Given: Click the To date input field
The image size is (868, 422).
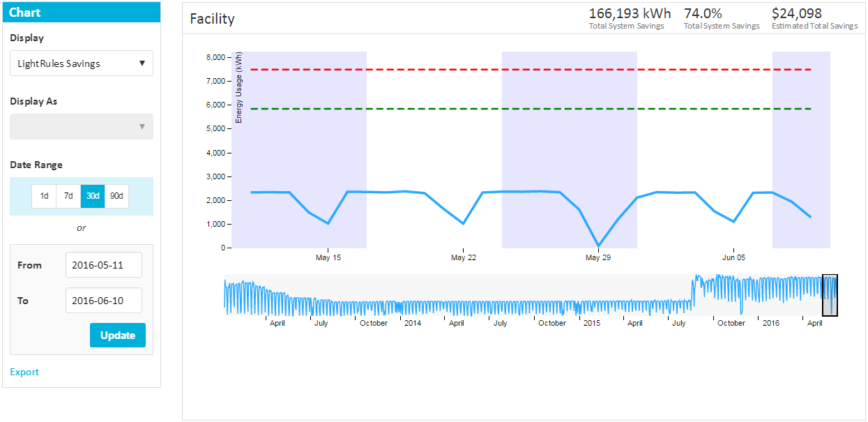Looking at the screenshot, I should coord(104,301).
